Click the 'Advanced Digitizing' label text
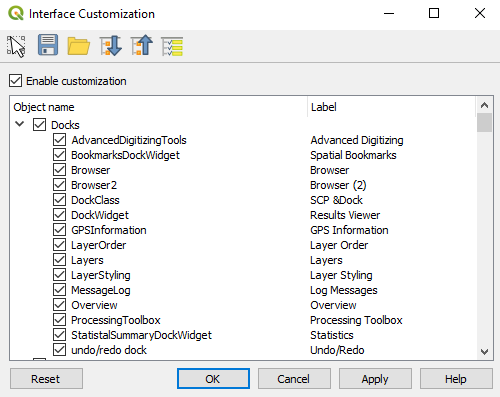The width and height of the screenshot is (500, 397). point(357,140)
